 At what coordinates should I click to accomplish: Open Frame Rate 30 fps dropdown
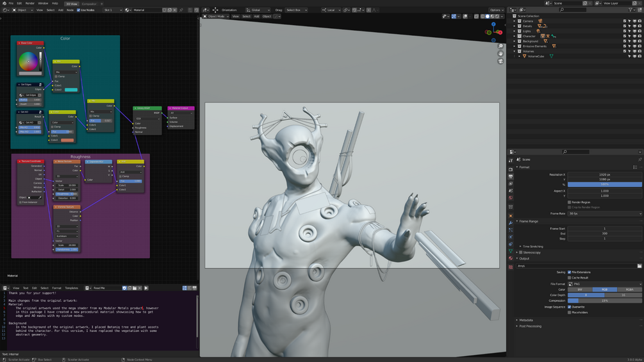click(x=604, y=213)
